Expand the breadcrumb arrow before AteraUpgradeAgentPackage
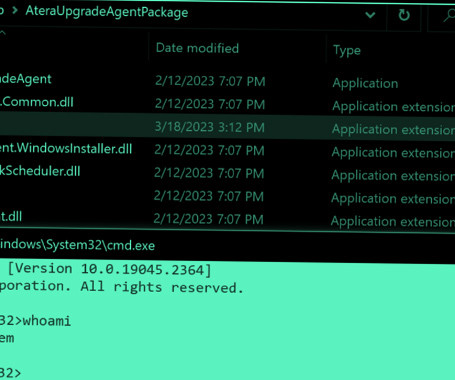 tap(14, 10)
